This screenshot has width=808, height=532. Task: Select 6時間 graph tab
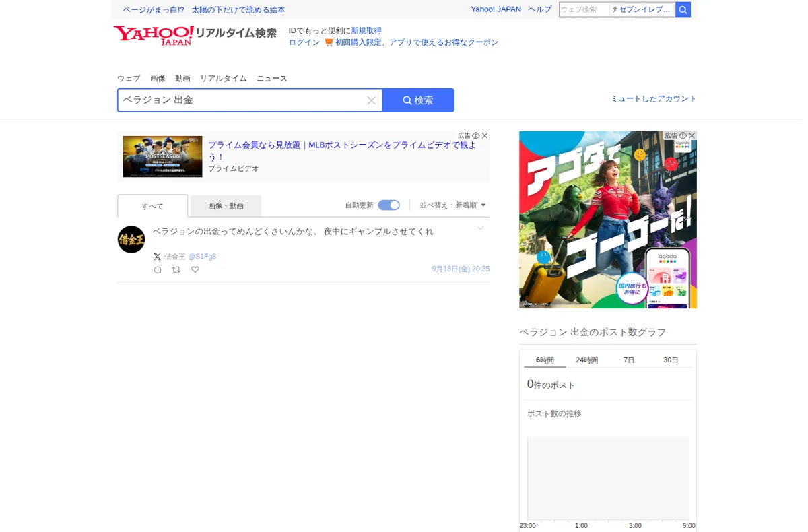pyautogui.click(x=545, y=360)
